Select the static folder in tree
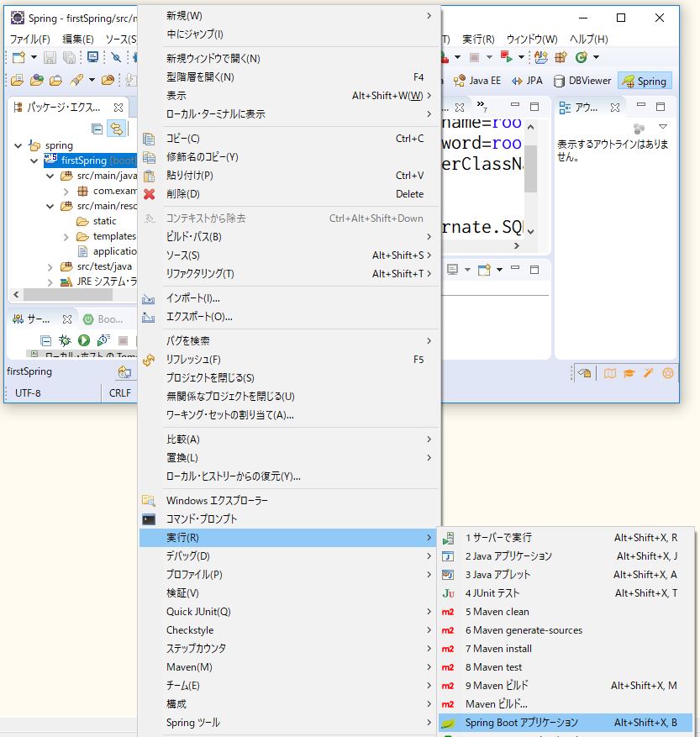The image size is (700, 737). [x=97, y=221]
